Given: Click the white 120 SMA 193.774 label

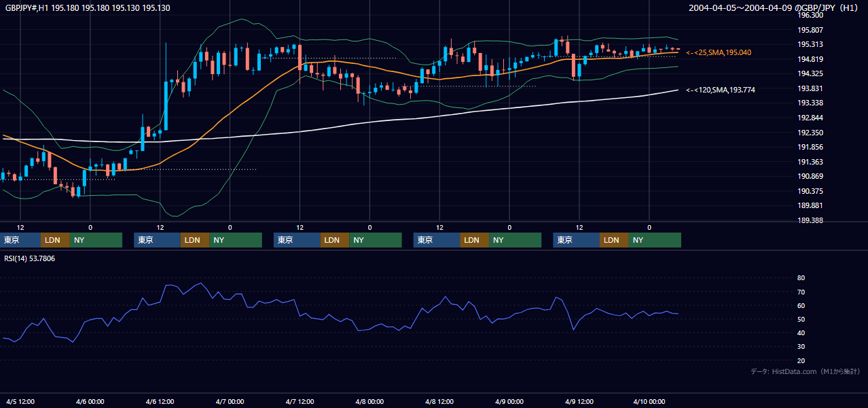Looking at the screenshot, I should pos(721,90).
